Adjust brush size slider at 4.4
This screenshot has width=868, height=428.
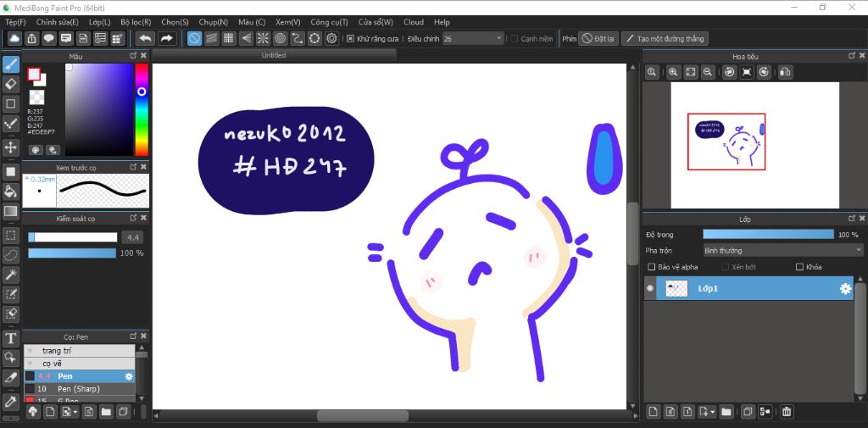point(73,237)
